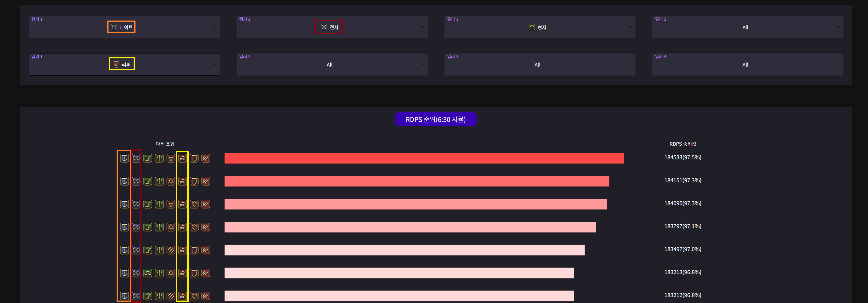Screen dimensions: 868x303
Task: Click Bard icon in the 183497 row
Action: 194,250
